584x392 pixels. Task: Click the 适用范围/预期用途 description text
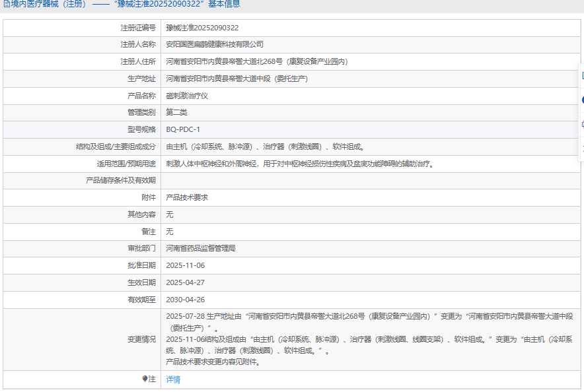(300, 164)
